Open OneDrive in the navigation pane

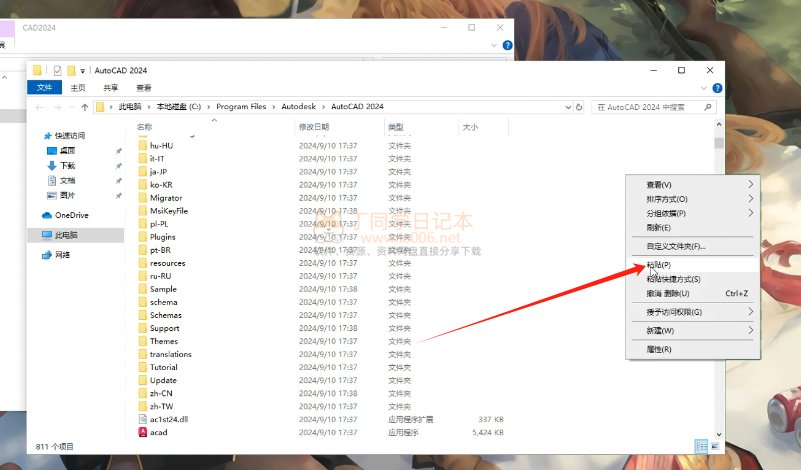pyautogui.click(x=71, y=215)
